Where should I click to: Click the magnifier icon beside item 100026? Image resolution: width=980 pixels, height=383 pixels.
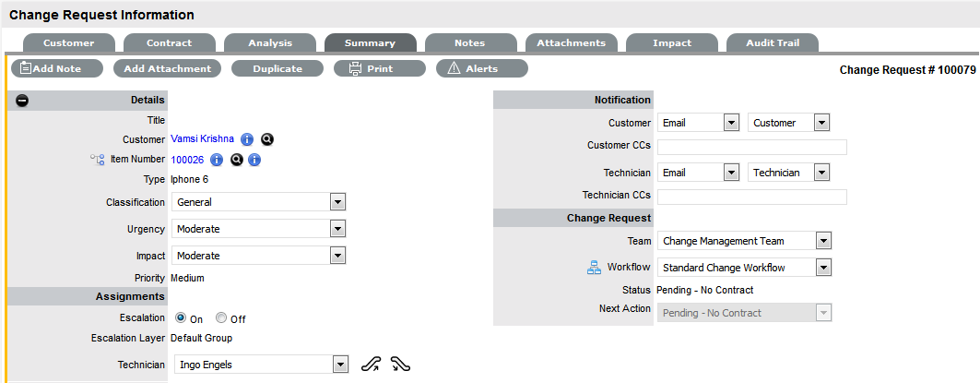236,160
